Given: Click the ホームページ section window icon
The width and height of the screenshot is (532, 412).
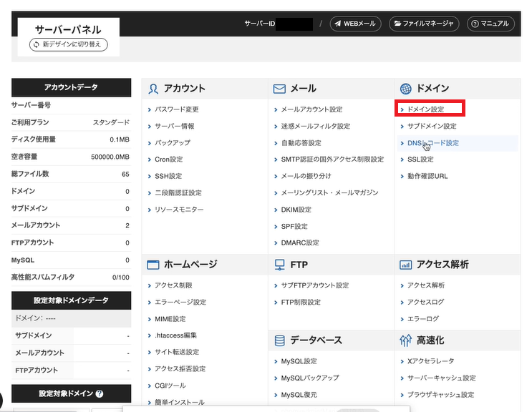Looking at the screenshot, I should pos(153,265).
